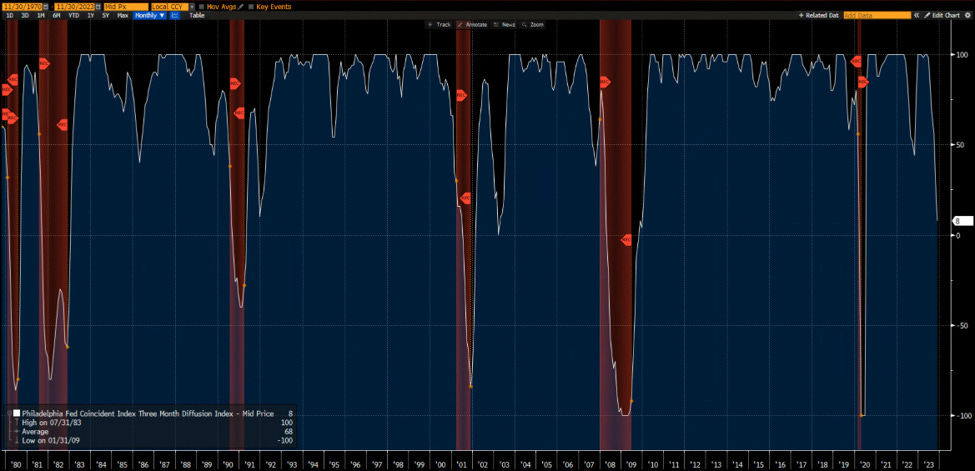The width and height of the screenshot is (975, 471).
Task: Click the Mov Avgs pencil edit icon
Action: tap(240, 7)
